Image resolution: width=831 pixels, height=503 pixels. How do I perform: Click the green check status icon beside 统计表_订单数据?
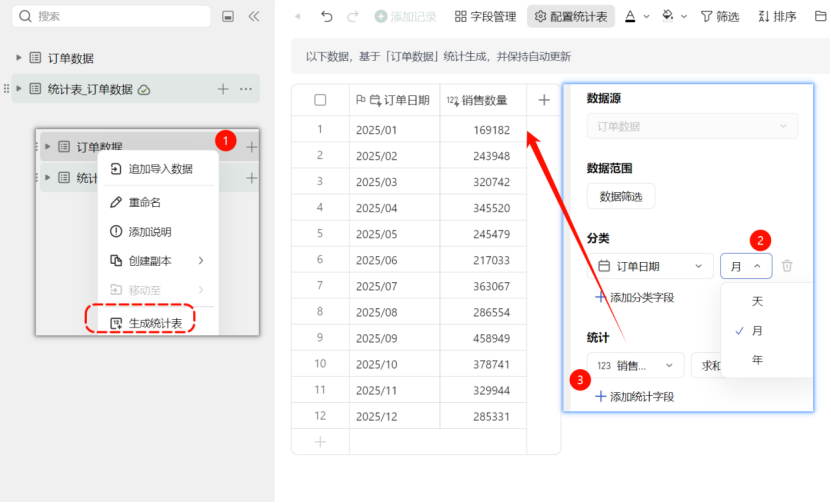coord(144,90)
